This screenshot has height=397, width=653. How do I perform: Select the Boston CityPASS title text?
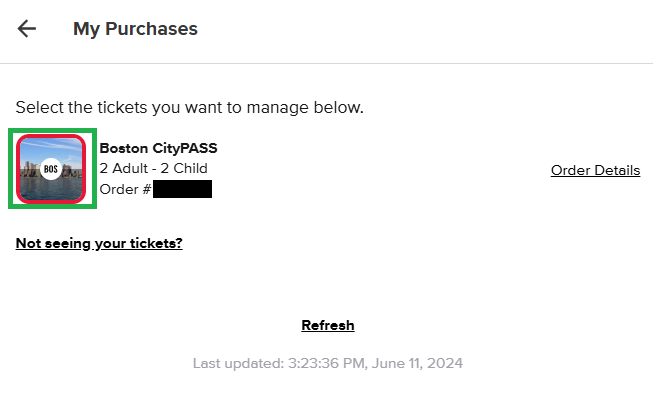point(158,148)
